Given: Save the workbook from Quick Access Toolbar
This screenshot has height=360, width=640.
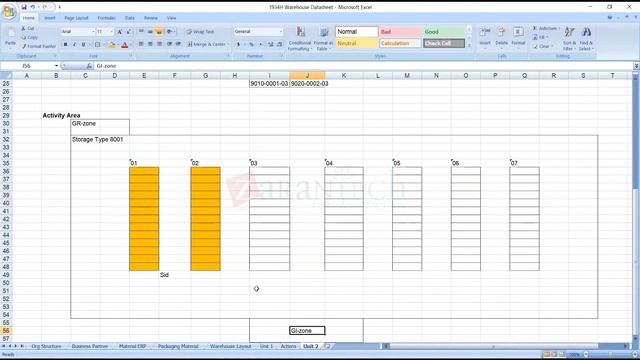Looking at the screenshot, I should (24, 7).
